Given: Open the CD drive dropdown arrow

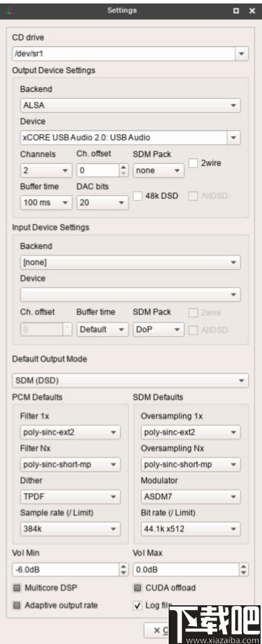Looking at the screenshot, I should pyautogui.click(x=241, y=54).
